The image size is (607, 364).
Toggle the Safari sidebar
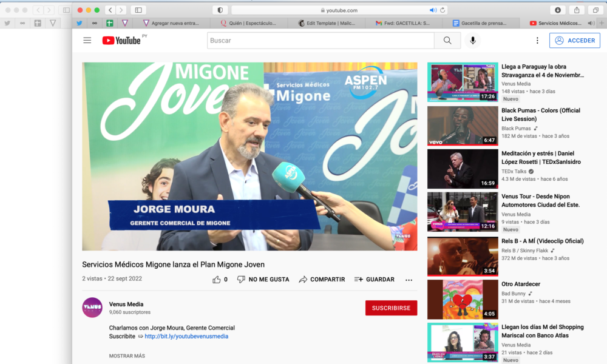[x=138, y=10]
